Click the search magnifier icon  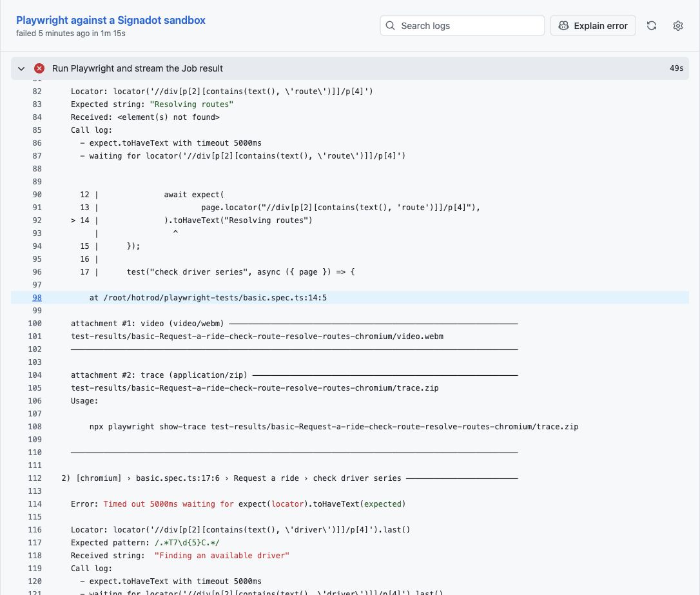(x=390, y=25)
